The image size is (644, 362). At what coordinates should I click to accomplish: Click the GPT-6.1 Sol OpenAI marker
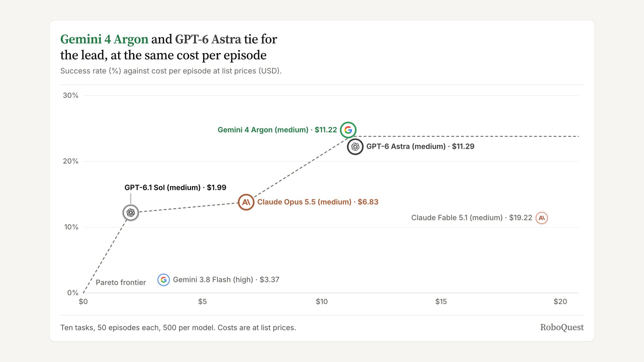[x=131, y=213]
